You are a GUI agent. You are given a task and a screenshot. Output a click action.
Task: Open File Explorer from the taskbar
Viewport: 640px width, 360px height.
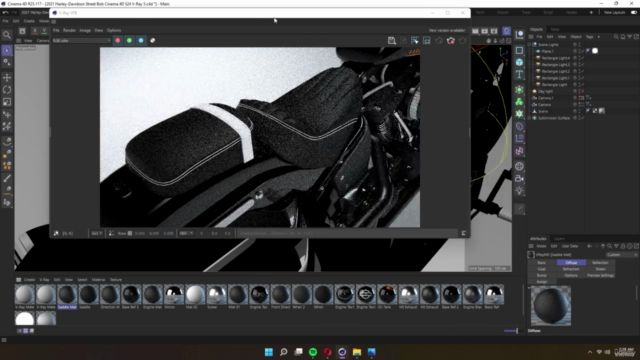point(357,352)
